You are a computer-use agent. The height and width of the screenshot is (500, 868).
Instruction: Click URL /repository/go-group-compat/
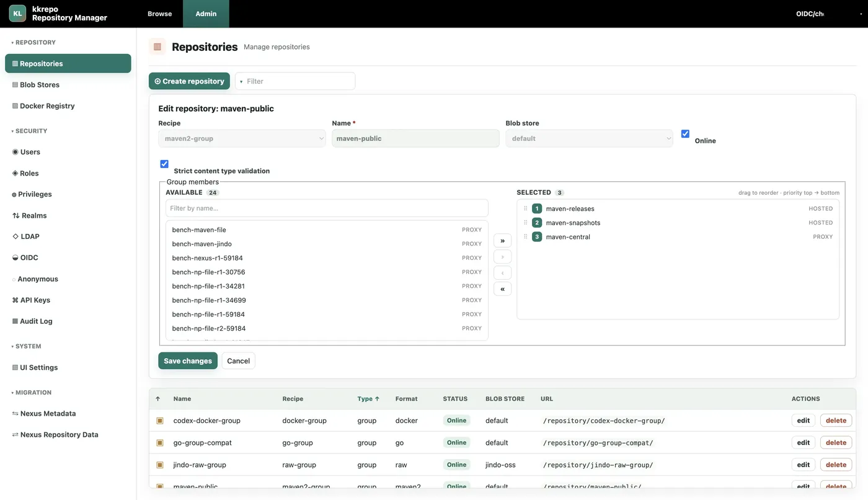point(598,443)
